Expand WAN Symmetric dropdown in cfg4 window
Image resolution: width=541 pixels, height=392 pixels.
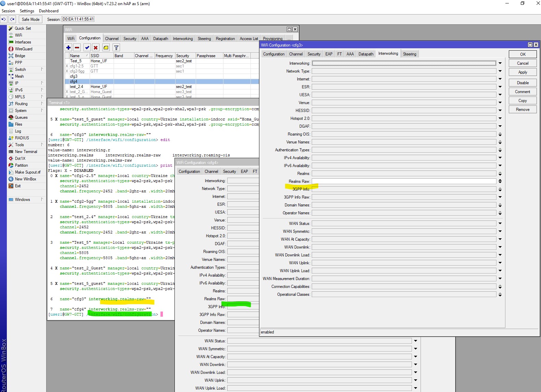(416, 349)
